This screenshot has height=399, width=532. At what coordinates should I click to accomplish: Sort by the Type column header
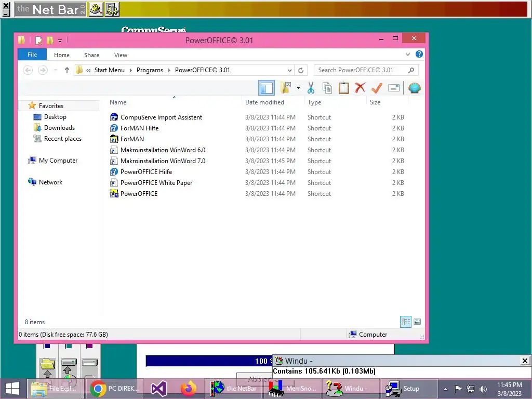[314, 102]
